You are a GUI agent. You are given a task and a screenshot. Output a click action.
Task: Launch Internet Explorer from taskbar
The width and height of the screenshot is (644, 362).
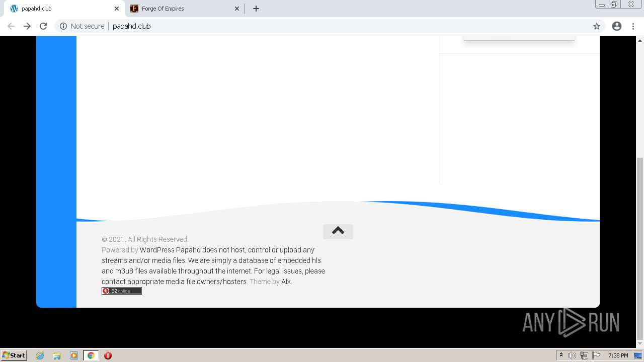tap(40, 355)
